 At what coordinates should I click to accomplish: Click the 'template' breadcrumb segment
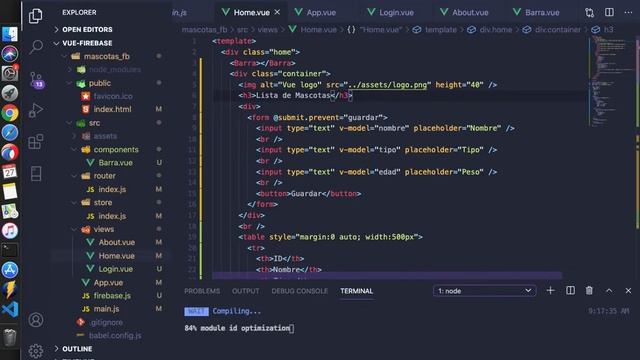point(441,30)
